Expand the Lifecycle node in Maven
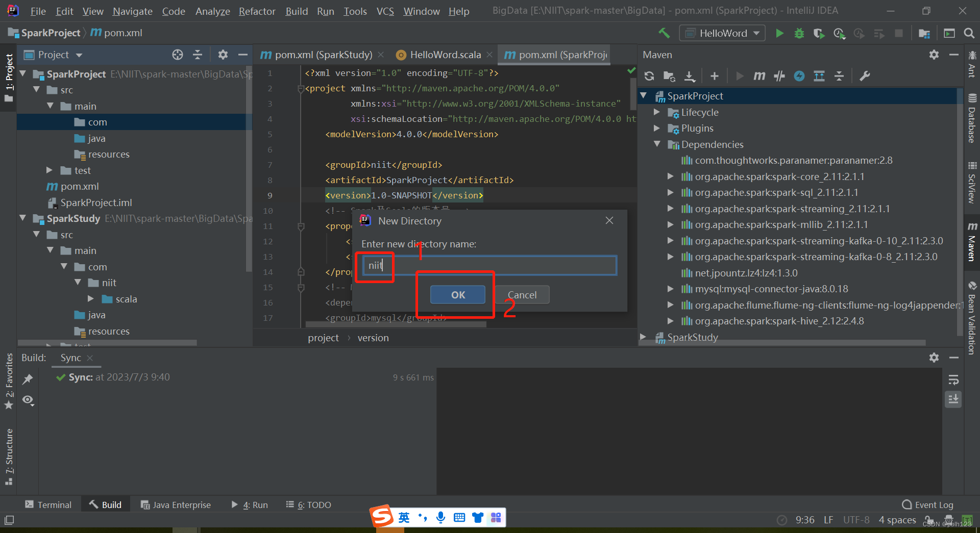Screen dimensions: 980x533 pos(657,112)
